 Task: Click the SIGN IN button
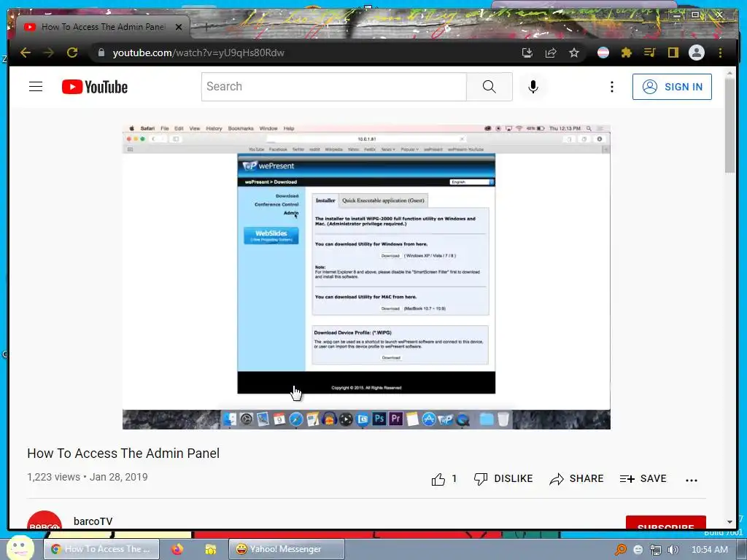point(672,87)
